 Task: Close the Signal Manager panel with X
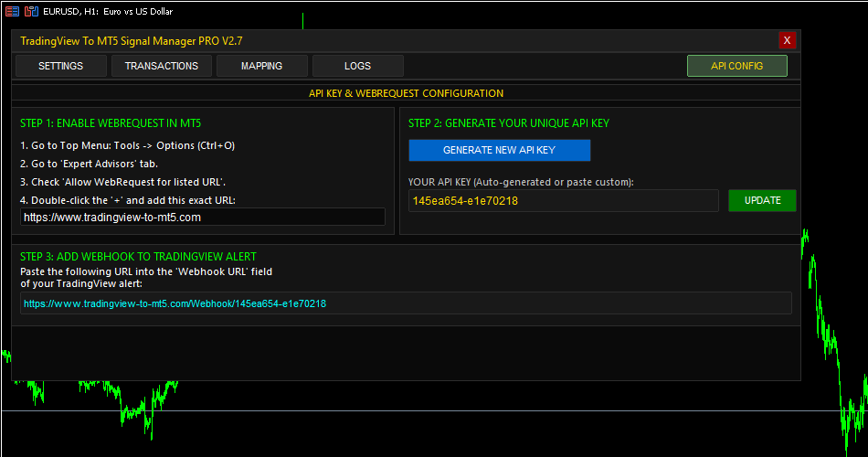click(x=787, y=40)
